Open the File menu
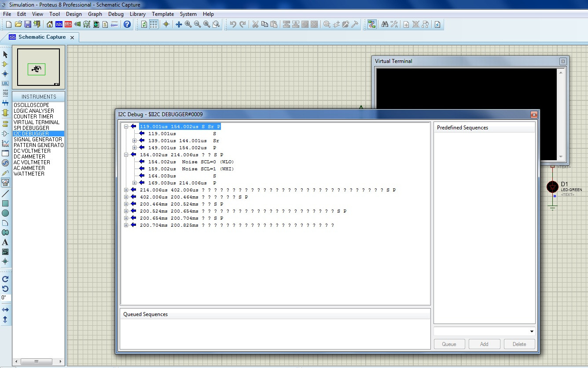The image size is (588, 368). (7, 14)
